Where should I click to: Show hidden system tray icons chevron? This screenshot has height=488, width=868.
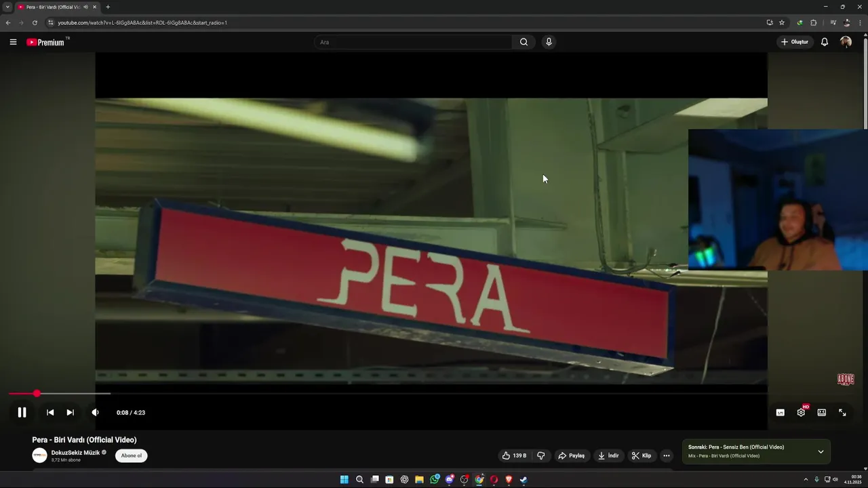806,479
